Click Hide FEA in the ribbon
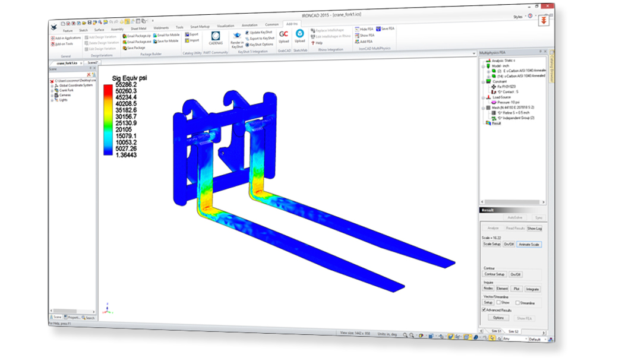Viewport: 638px width, 364px height. pyautogui.click(x=366, y=29)
